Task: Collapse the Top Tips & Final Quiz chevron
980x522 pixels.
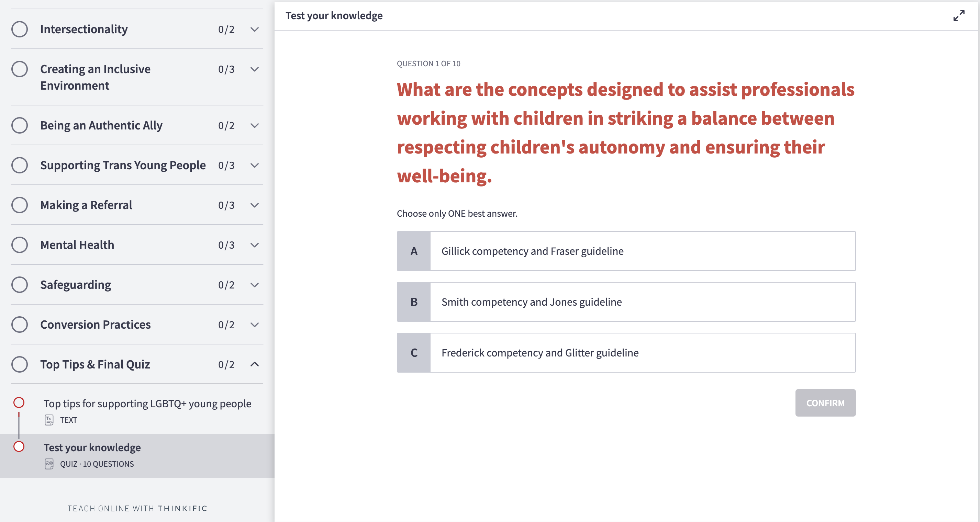Action: pyautogui.click(x=255, y=364)
